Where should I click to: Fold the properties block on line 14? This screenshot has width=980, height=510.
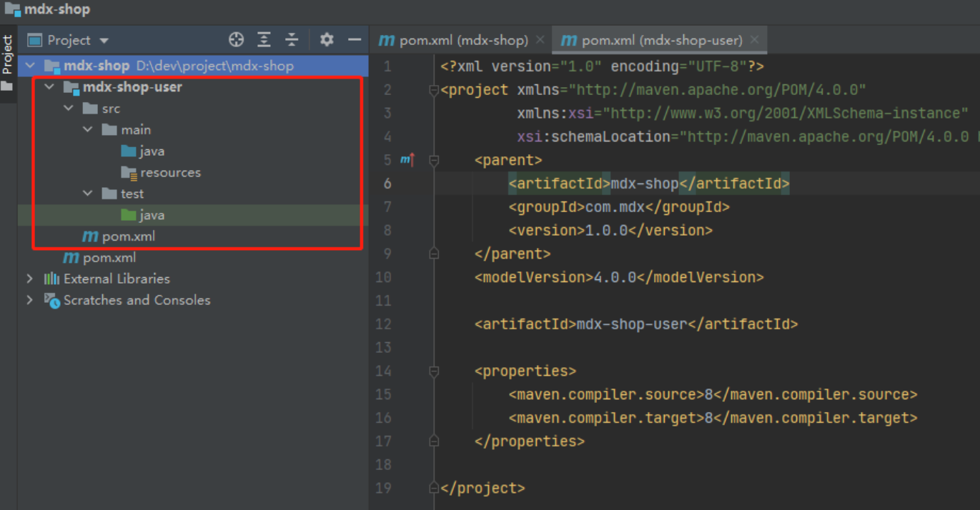pyautogui.click(x=433, y=371)
